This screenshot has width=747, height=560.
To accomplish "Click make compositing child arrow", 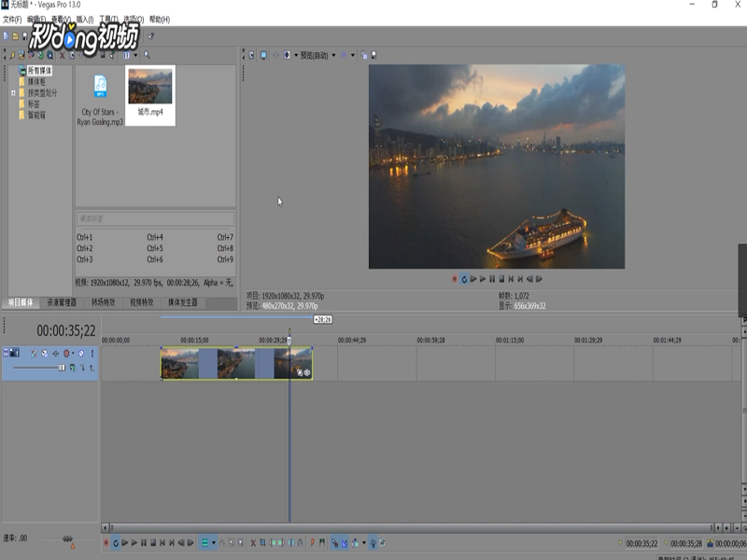I will tap(82, 368).
